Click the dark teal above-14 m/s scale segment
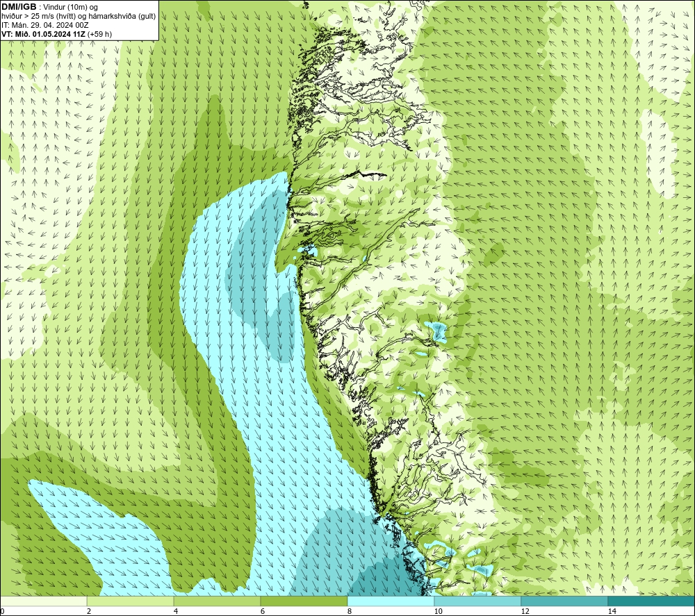This screenshot has width=695, height=616. [652, 601]
